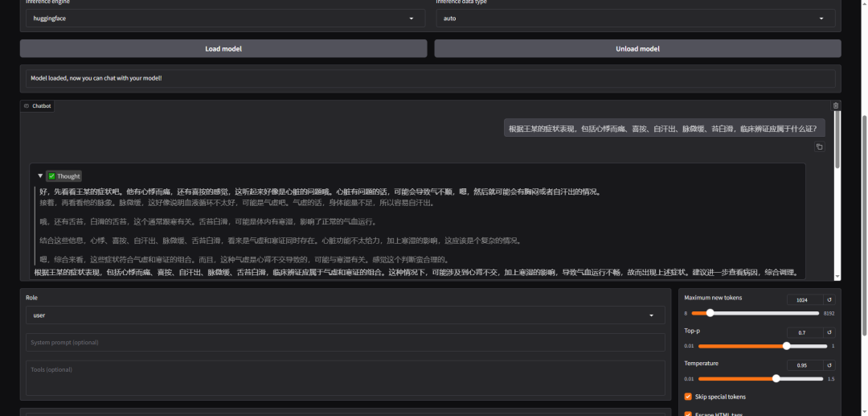This screenshot has height=416, width=868.
Task: Adjust the Temperature slider handle
Action: pyautogui.click(x=776, y=379)
